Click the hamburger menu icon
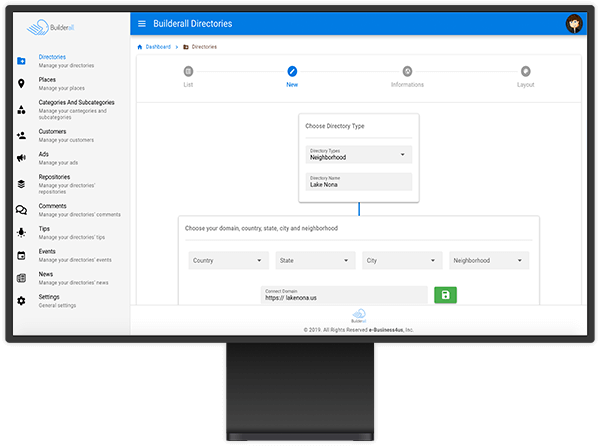Image resolution: width=600 pixels, height=446 pixels. pos(142,23)
